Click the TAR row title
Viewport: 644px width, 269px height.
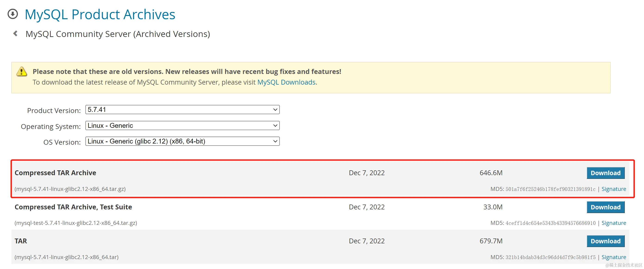tap(21, 241)
